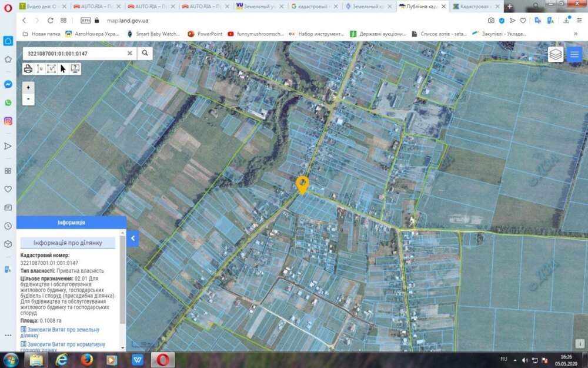588x368 pixels.
Task: Expand hidden bookmarks overflow chevron
Action: coord(575,34)
